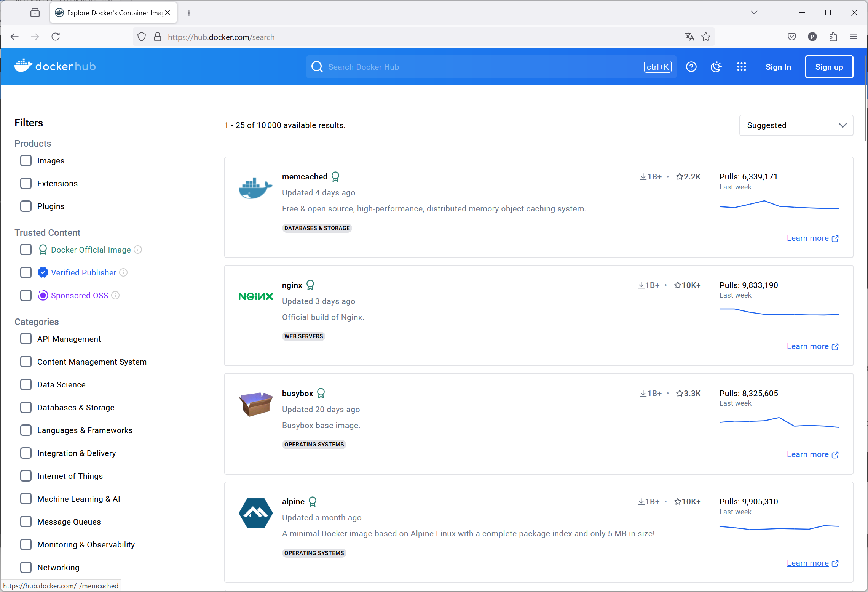Bookmark this page with the star icon
868x592 pixels.
[x=706, y=37]
